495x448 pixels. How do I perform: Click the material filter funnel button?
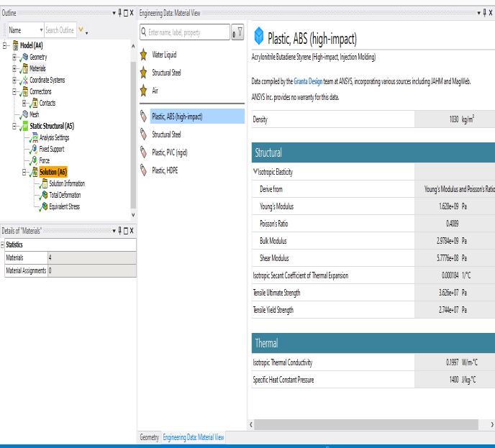coord(237,32)
